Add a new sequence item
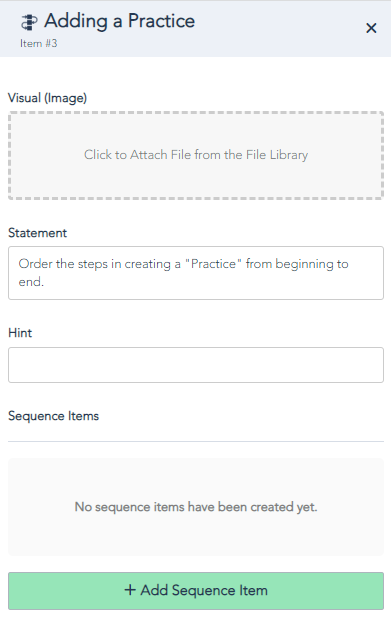The image size is (391, 625). [196, 591]
